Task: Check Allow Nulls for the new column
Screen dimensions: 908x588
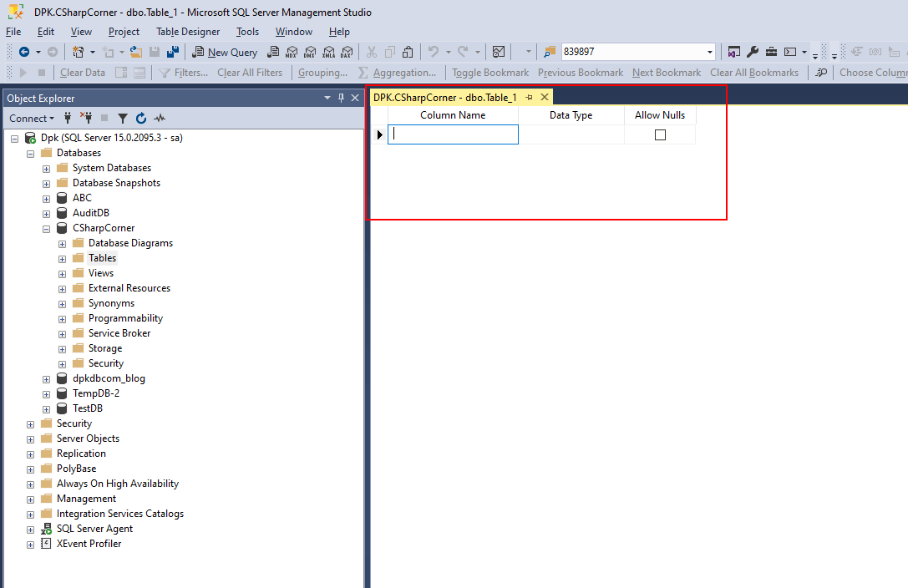Action: [659, 134]
